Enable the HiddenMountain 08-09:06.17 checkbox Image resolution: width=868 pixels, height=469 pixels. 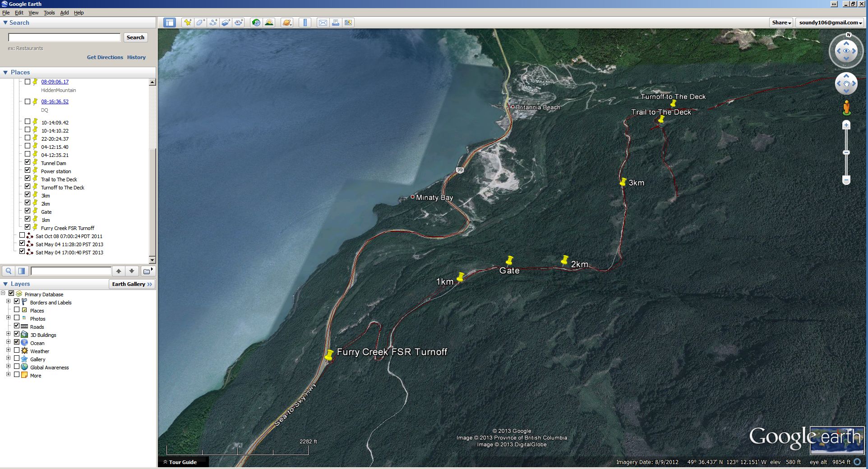[x=28, y=82]
